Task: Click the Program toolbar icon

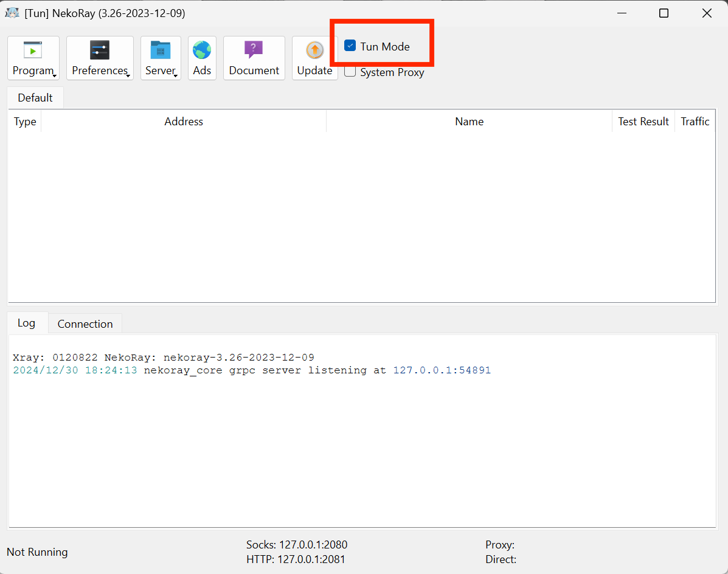Action: click(x=33, y=50)
